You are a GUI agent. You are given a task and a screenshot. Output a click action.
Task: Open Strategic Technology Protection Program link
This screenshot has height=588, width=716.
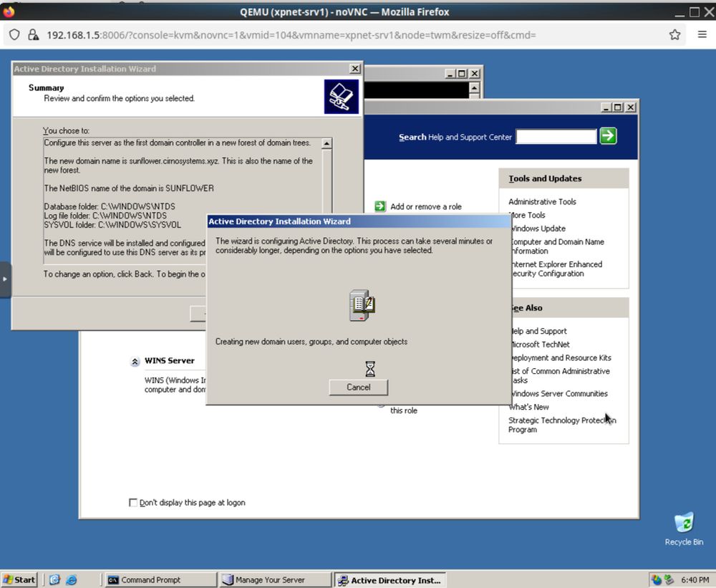point(562,425)
